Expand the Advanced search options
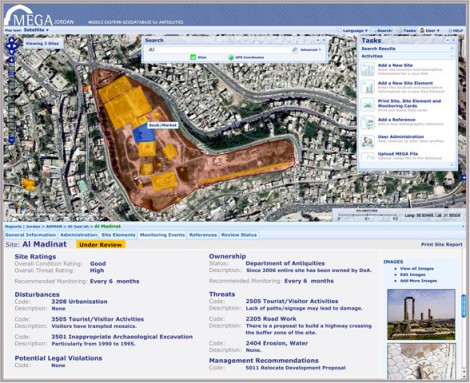Viewport: 470px width, 383px height. 311,50
